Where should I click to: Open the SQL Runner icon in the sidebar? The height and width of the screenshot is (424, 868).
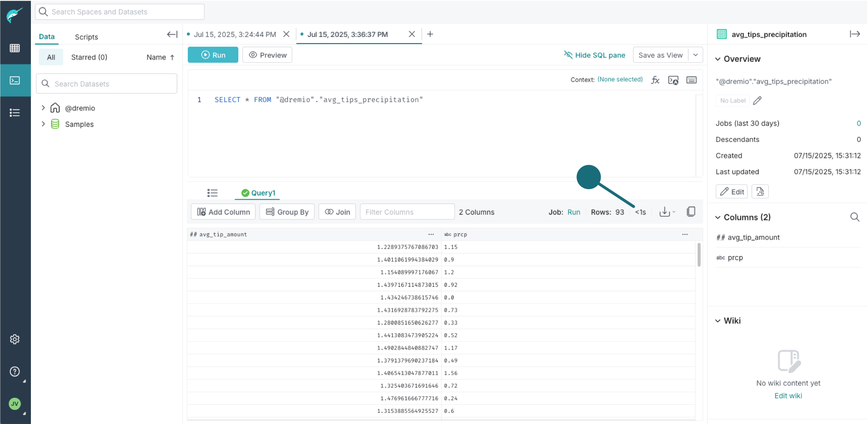tap(15, 80)
